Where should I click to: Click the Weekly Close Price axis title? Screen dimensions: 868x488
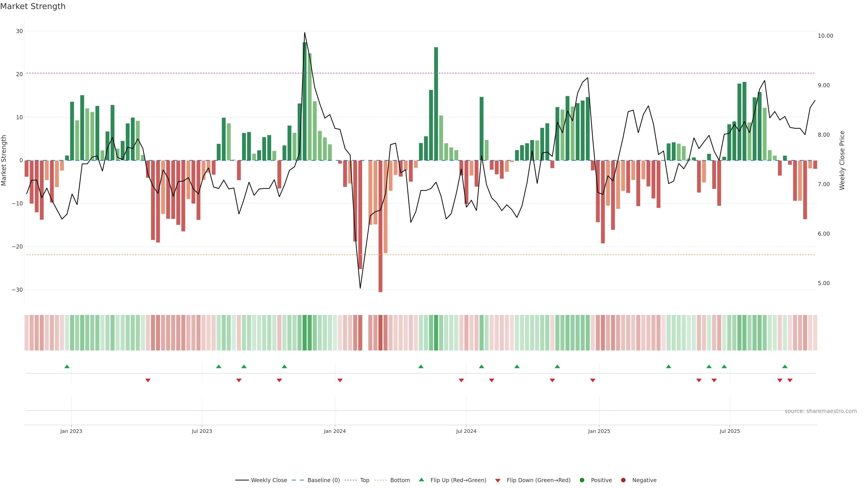842,160
